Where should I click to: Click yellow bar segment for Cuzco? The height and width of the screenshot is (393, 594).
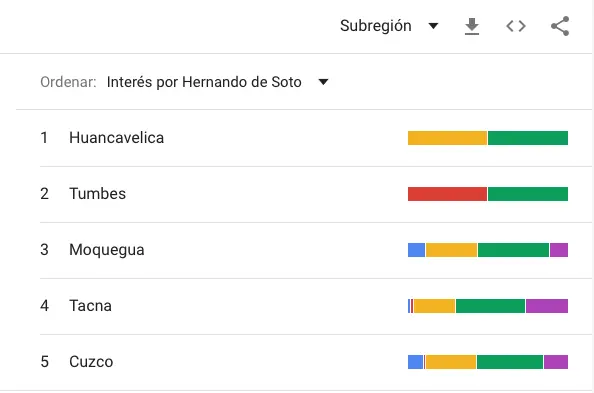[x=451, y=362]
